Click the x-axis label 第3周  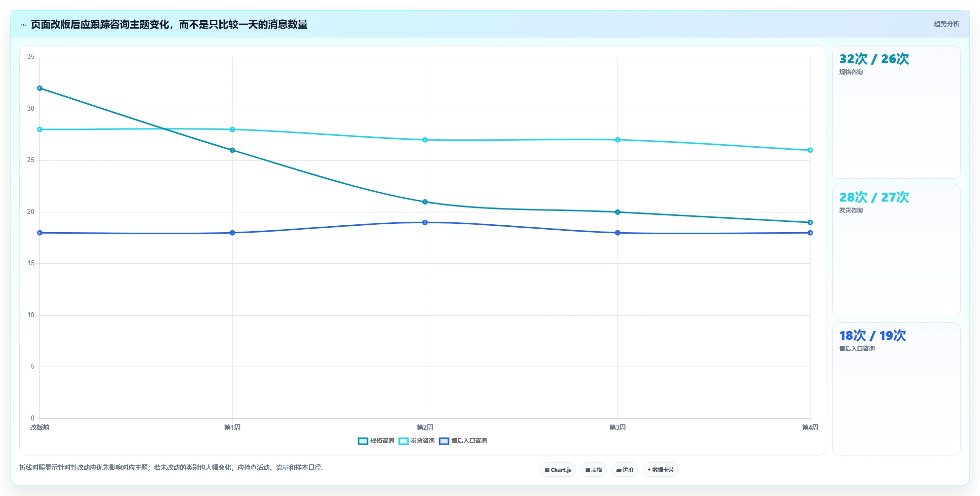click(617, 427)
